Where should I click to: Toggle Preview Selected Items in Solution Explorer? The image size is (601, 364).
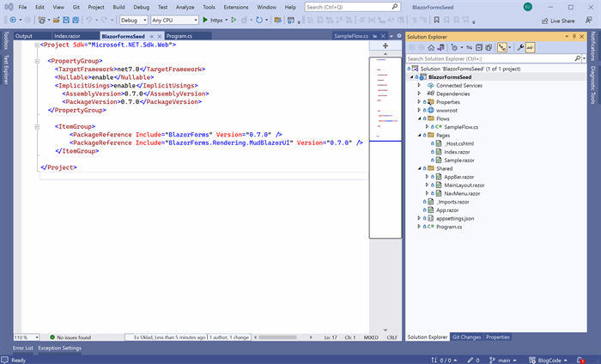click(530, 47)
